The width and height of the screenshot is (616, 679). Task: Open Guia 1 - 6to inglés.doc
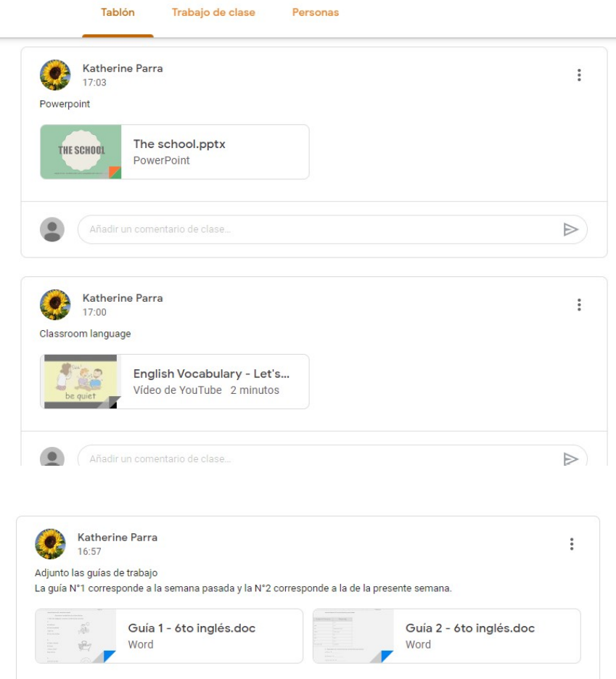[169, 636]
